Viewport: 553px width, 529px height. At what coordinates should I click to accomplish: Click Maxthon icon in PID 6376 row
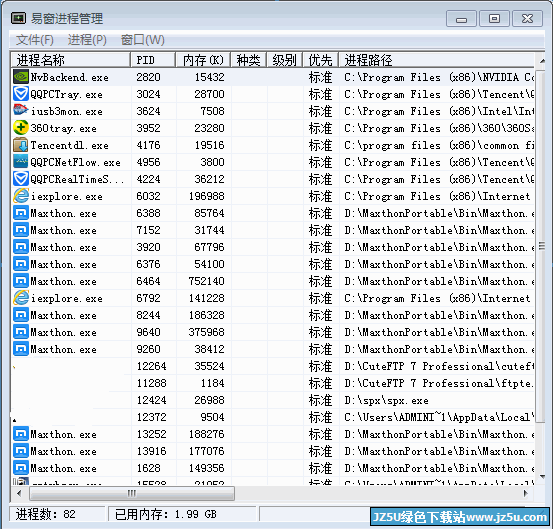[x=21, y=264]
